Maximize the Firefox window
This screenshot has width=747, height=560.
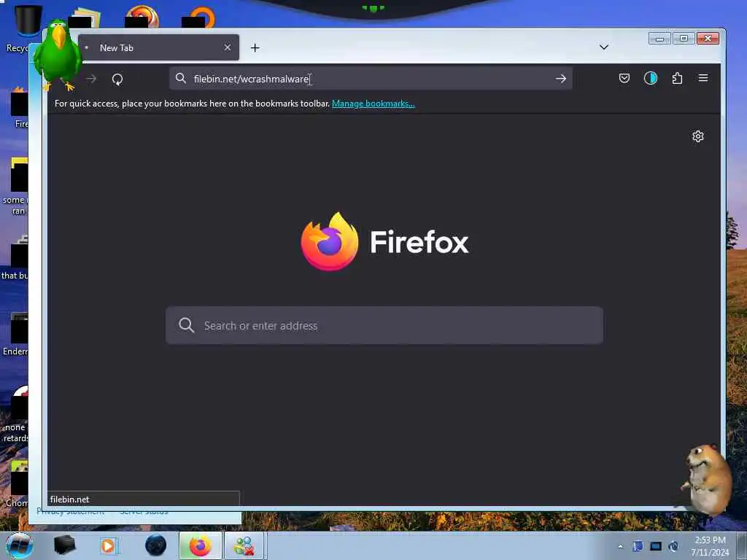point(684,39)
